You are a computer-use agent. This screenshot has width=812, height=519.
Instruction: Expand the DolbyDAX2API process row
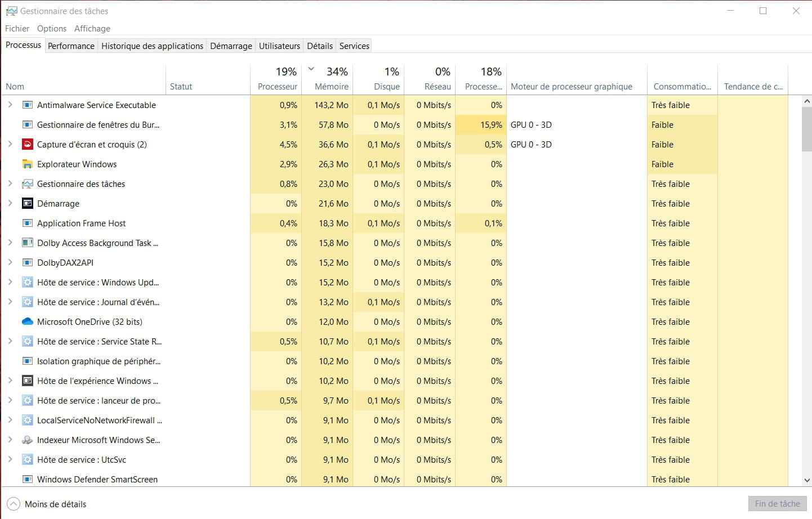[10, 262]
